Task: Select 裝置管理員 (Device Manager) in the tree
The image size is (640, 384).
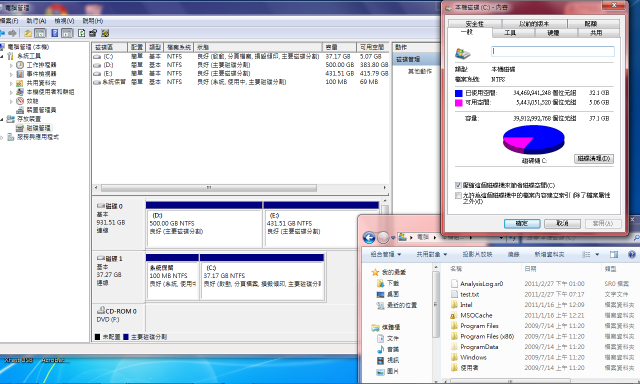Action: (x=41, y=110)
